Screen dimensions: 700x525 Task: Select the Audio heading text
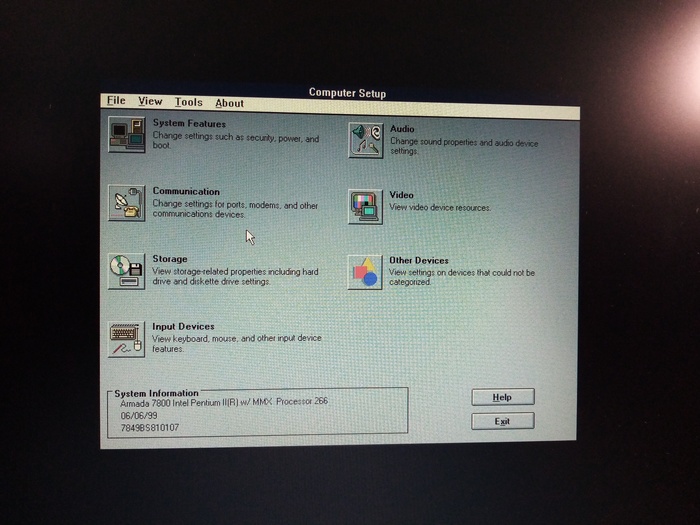402,129
